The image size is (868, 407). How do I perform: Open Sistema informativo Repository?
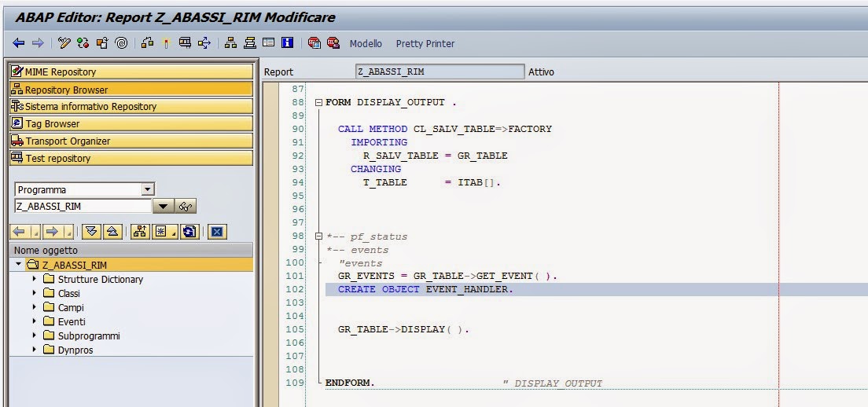[131, 106]
